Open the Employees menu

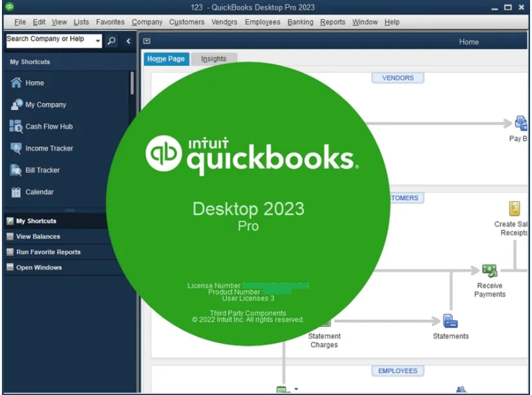(x=263, y=22)
